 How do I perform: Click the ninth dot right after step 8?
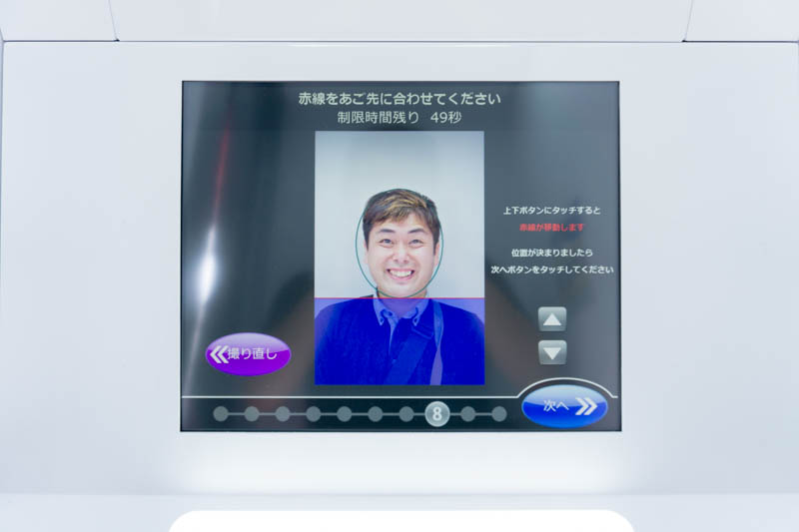467,413
